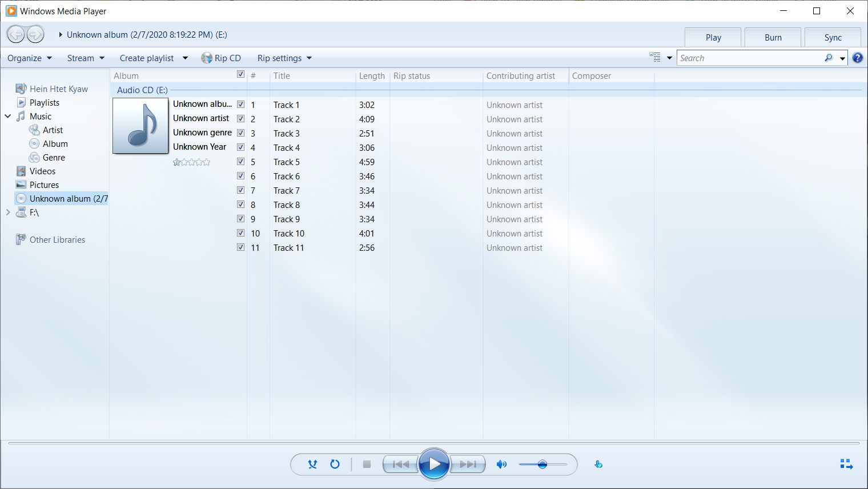
Task: Switch to the Burn tab
Action: click(x=773, y=37)
